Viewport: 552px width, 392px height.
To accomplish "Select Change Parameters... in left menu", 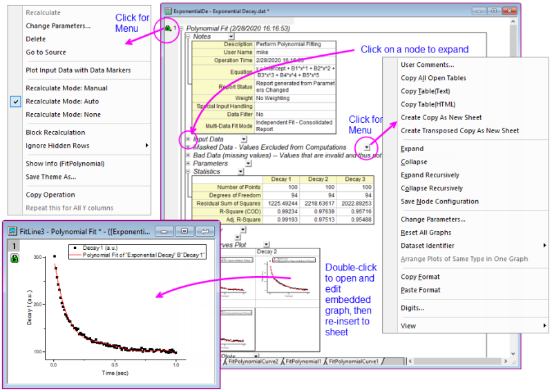I will (x=58, y=26).
